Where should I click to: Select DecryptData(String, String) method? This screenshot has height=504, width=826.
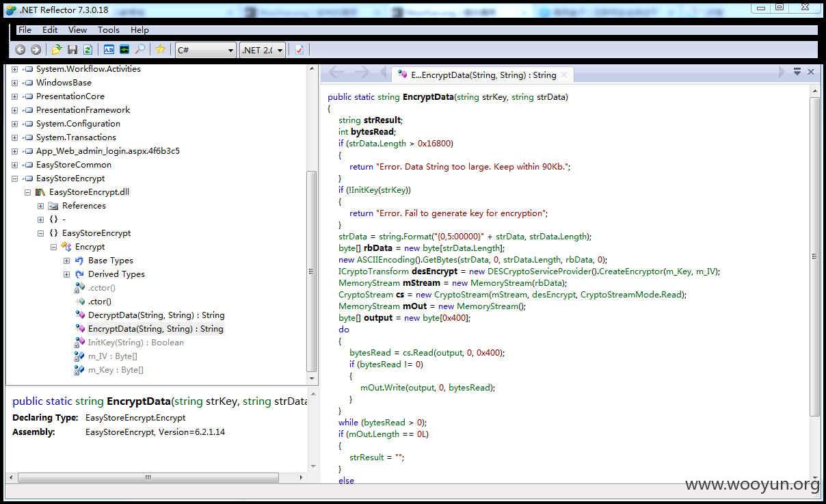(156, 315)
